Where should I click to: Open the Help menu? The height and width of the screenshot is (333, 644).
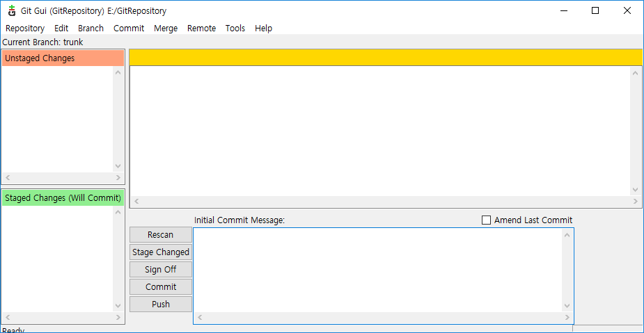[264, 29]
